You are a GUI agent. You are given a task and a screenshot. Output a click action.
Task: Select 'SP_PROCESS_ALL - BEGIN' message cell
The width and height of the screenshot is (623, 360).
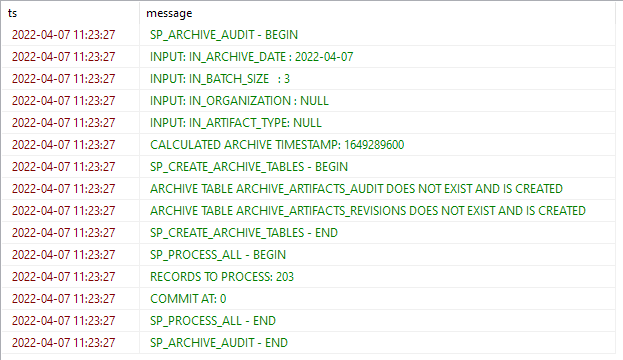[377, 255]
